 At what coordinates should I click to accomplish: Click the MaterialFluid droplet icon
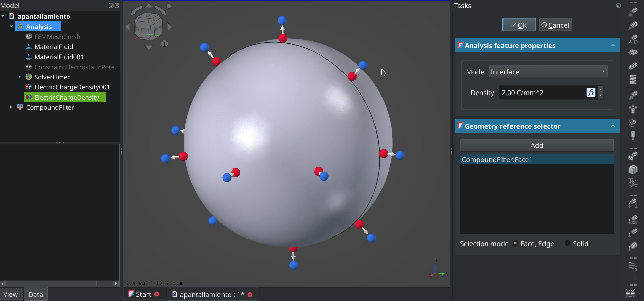(x=29, y=47)
